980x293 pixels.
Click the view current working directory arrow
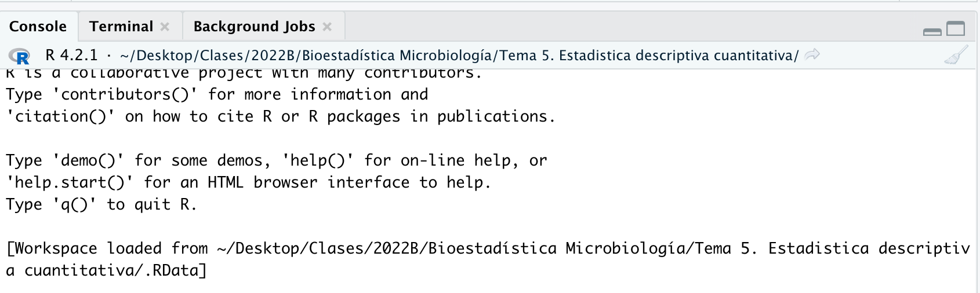(813, 54)
